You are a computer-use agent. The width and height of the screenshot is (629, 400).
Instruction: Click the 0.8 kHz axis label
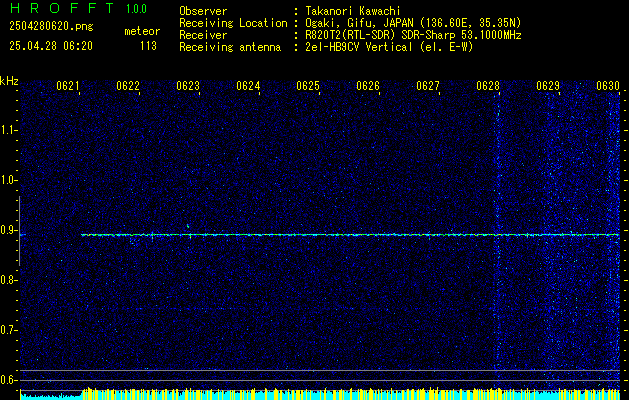coord(8,280)
